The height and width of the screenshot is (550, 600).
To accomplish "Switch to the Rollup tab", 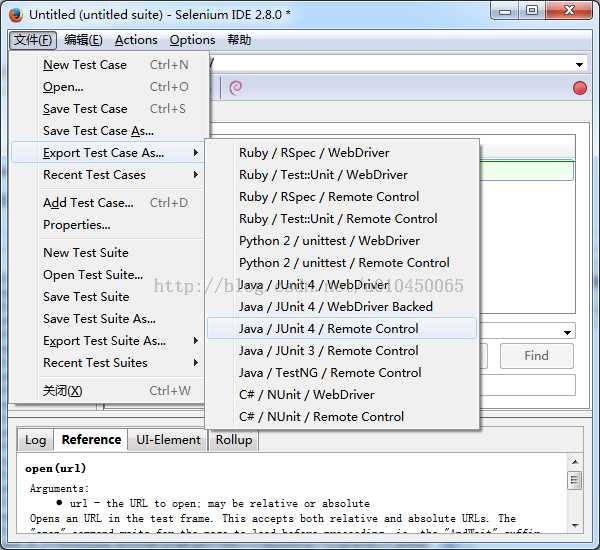I will pyautogui.click(x=234, y=440).
